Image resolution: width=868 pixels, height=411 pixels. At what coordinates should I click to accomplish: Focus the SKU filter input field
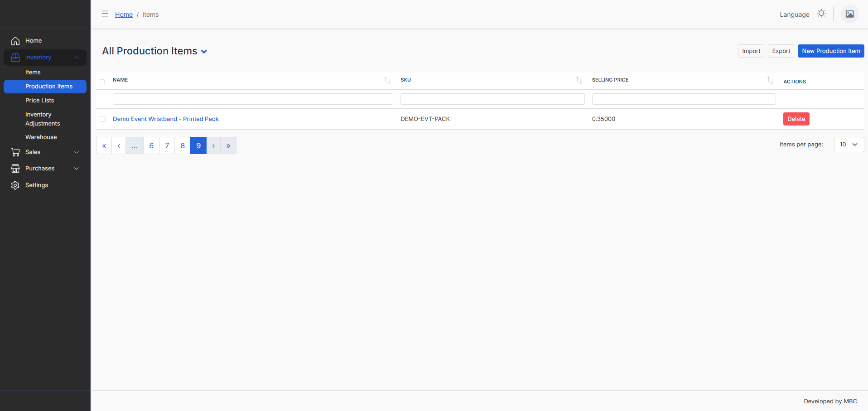tap(492, 99)
